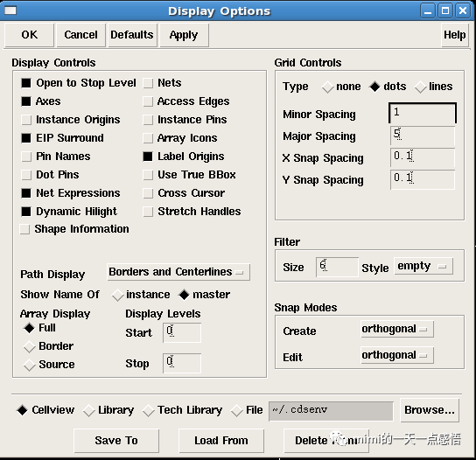The width and height of the screenshot is (476, 460).
Task: Toggle Net Expressions checkbox
Action: [x=26, y=193]
